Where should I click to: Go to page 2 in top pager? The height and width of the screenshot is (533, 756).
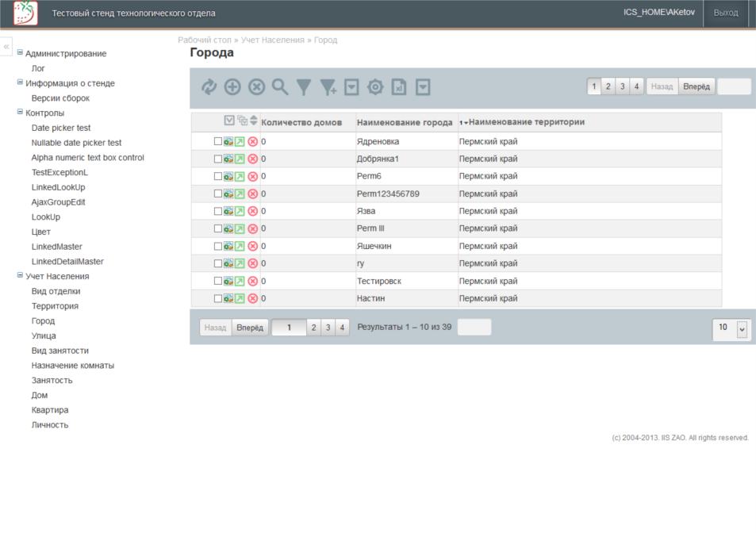click(608, 86)
